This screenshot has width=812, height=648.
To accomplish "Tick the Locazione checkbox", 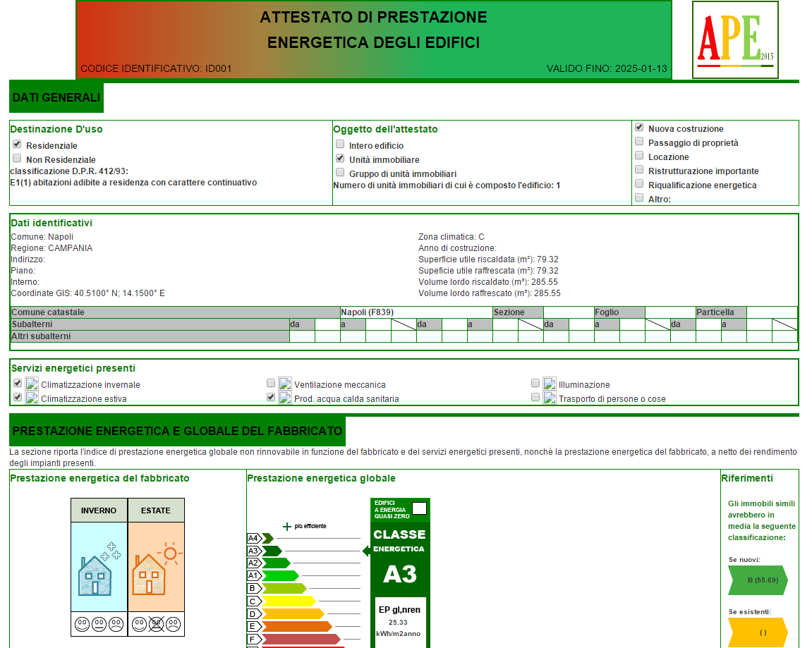I will click(639, 155).
